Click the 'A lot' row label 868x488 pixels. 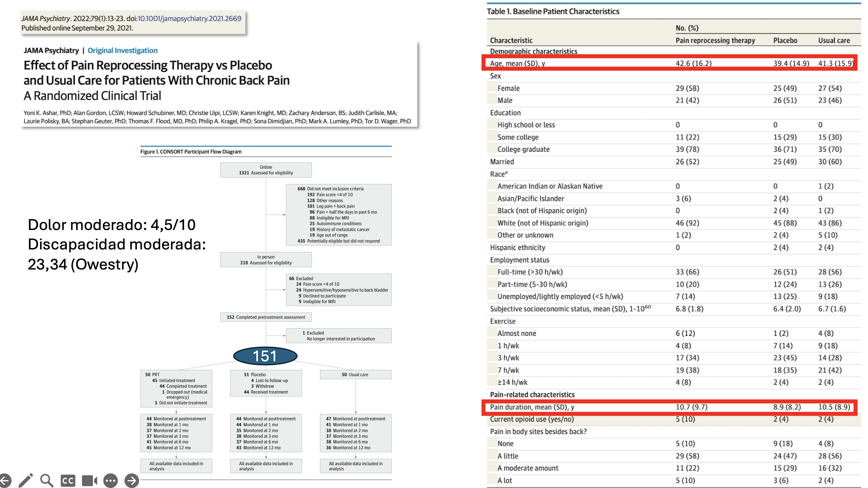504,481
